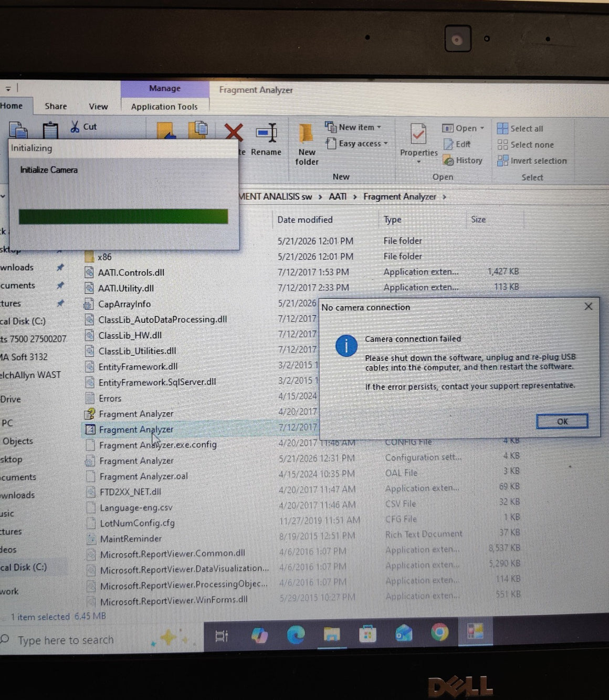Click OK in No camera connection dialog
Image resolution: width=609 pixels, height=700 pixels.
pyautogui.click(x=562, y=421)
